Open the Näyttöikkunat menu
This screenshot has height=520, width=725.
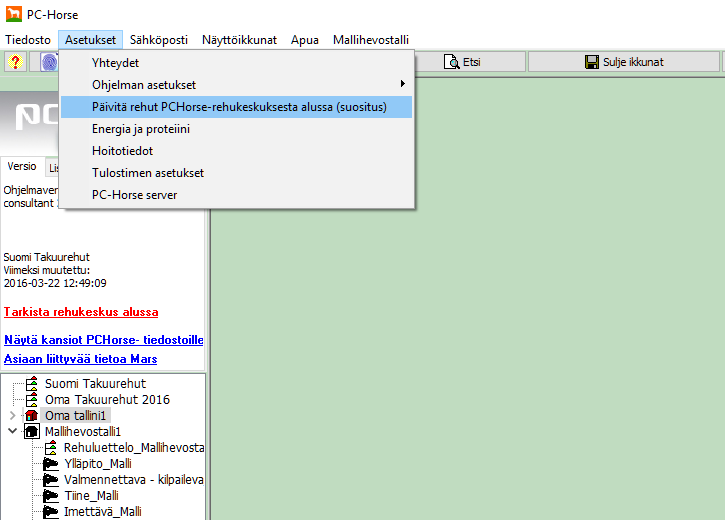tap(239, 40)
